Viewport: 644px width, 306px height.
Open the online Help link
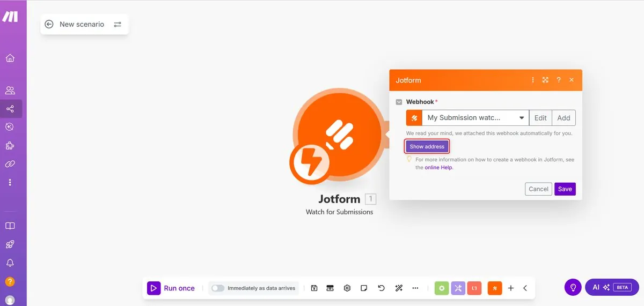438,167
